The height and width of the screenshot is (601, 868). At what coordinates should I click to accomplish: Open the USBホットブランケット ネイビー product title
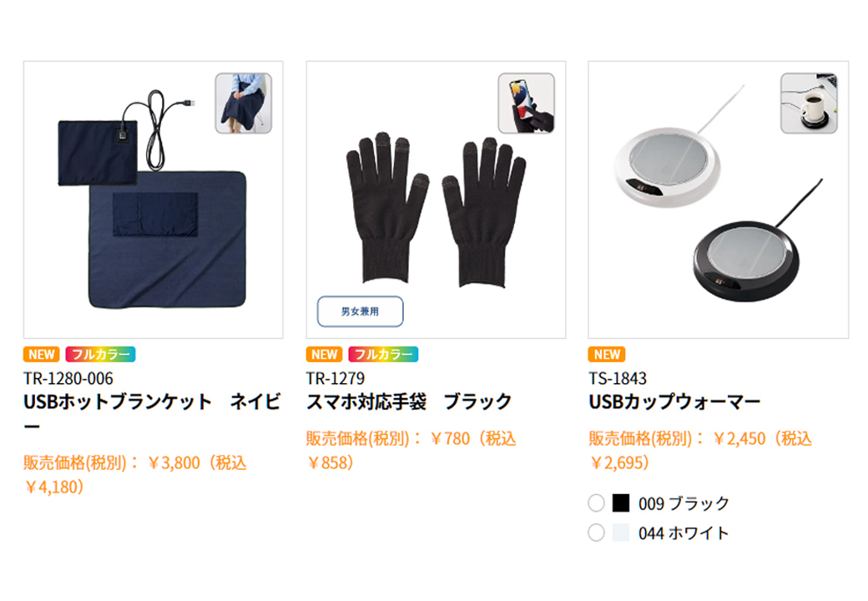(152, 413)
